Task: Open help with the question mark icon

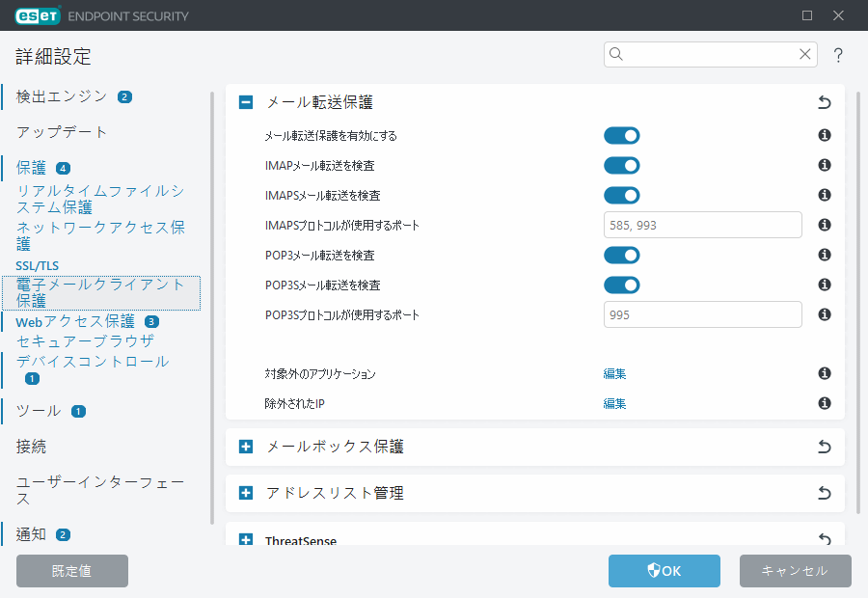Action: 838,55
